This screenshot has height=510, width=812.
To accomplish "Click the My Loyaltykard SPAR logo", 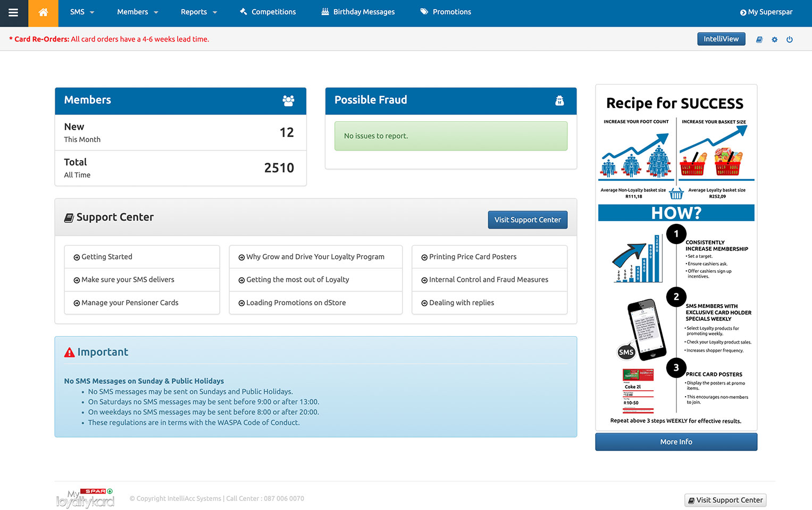I will point(85,498).
